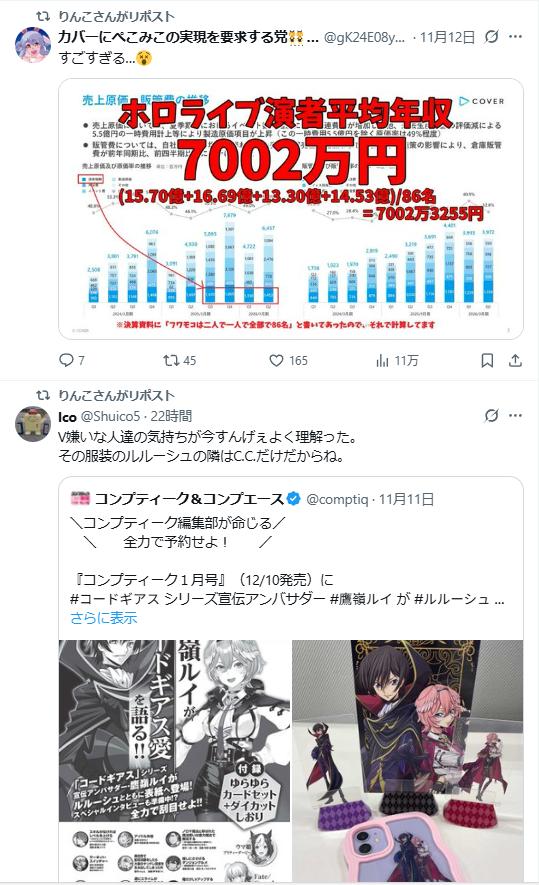This screenshot has height=885, width=539.
Task: Open Ico's profile avatar
Action: 33,423
